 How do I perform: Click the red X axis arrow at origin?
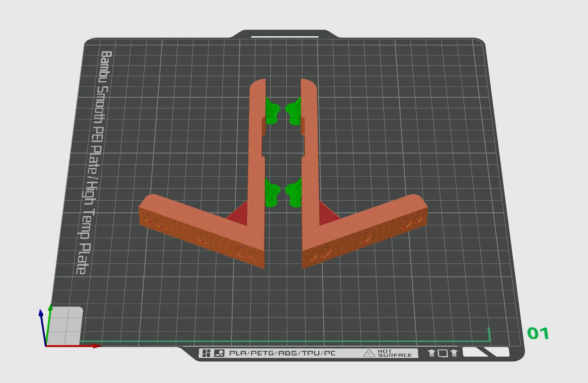73,346
